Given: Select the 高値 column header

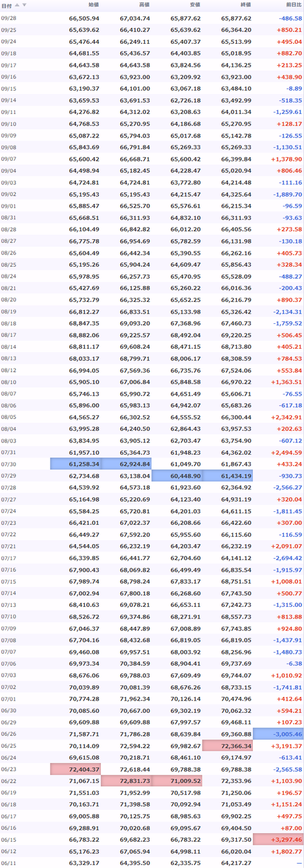Looking at the screenshot, I should click(144, 5).
